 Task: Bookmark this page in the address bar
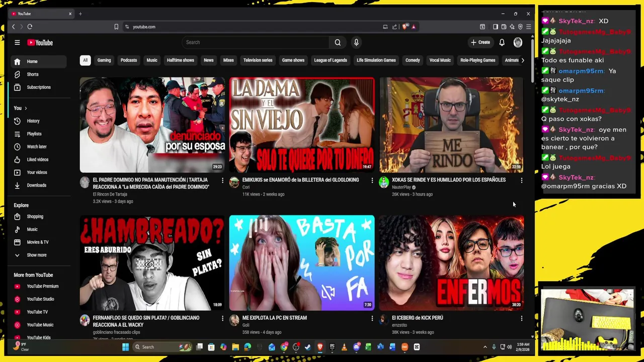(x=116, y=27)
